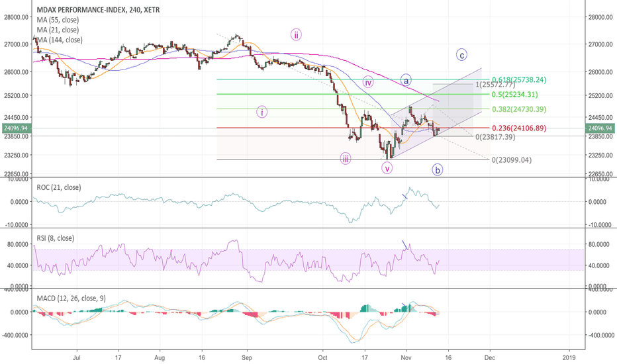Click the RSI (8, close) label

(x=55, y=238)
